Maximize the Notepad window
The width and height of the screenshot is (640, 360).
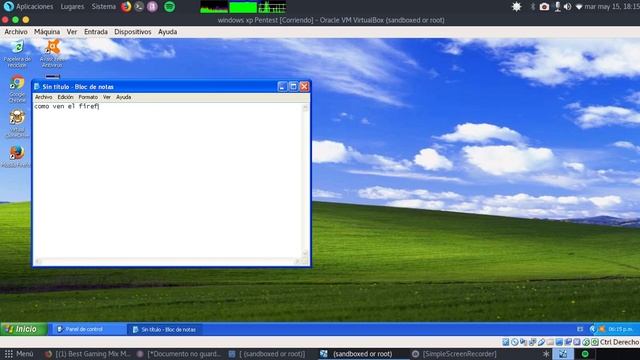point(293,87)
